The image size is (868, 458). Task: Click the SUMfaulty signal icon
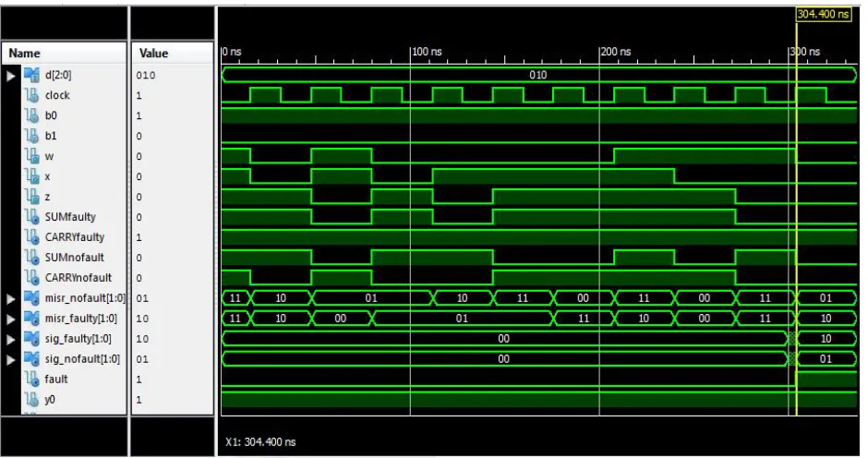31,217
